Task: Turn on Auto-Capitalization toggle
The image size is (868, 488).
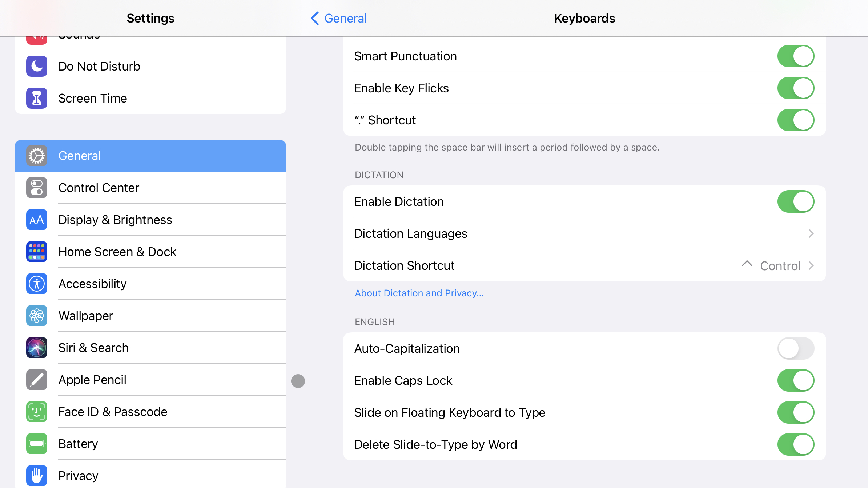Action: point(795,348)
